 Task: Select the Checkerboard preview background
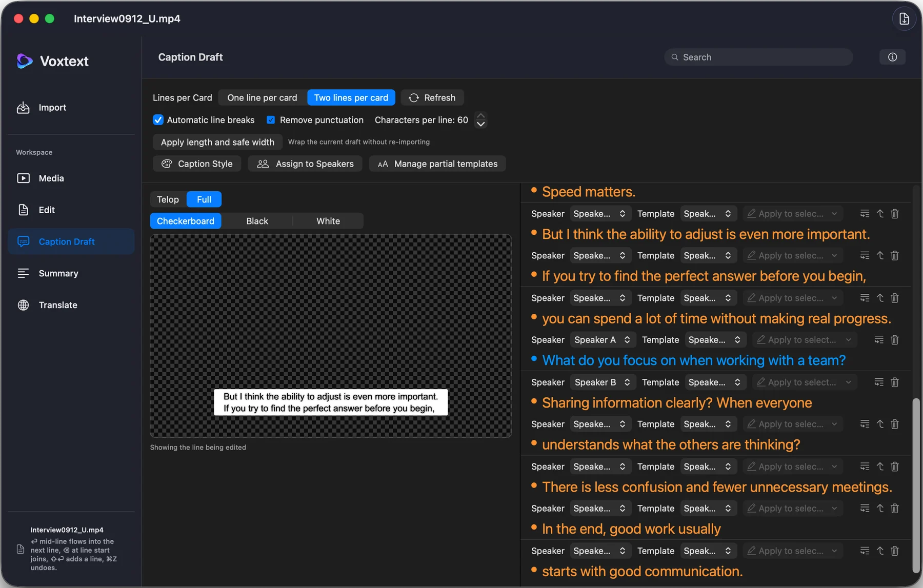pyautogui.click(x=186, y=221)
